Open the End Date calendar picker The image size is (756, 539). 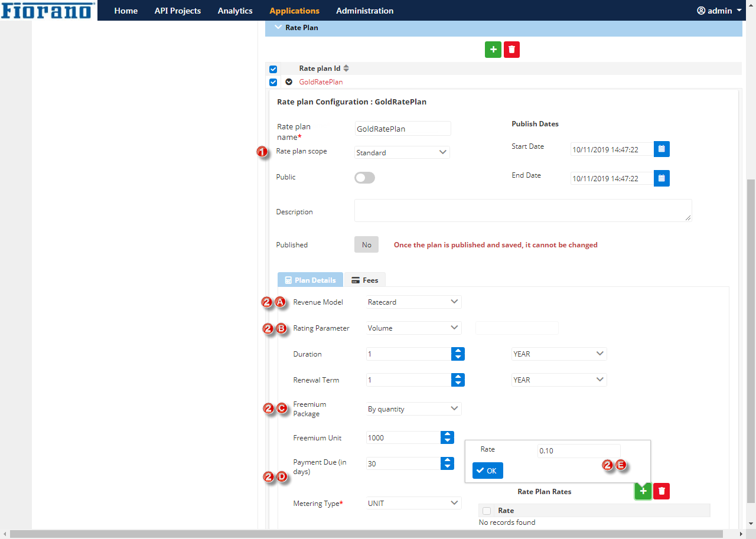point(661,178)
